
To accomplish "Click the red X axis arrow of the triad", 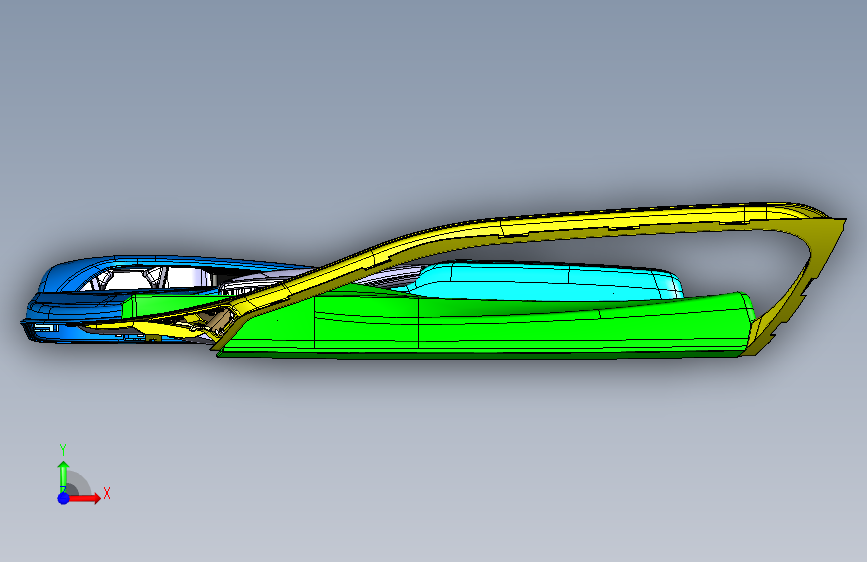I will 85,498.
